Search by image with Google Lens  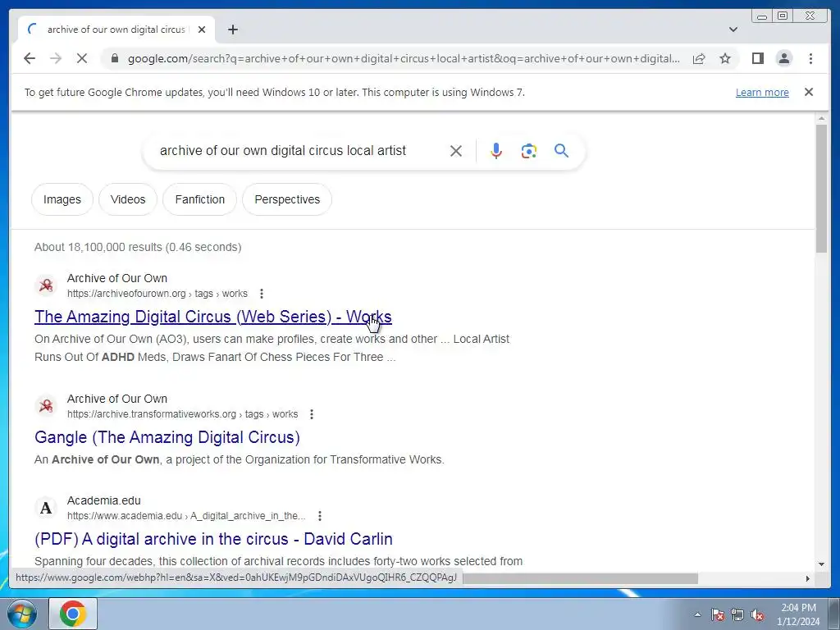pos(529,151)
